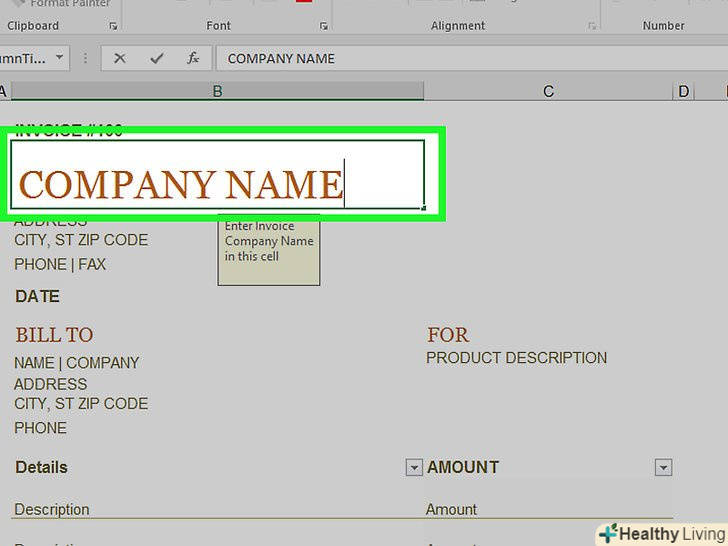This screenshot has height=546, width=728.
Task: Select the AMOUNT table header cell
Action: [463, 467]
